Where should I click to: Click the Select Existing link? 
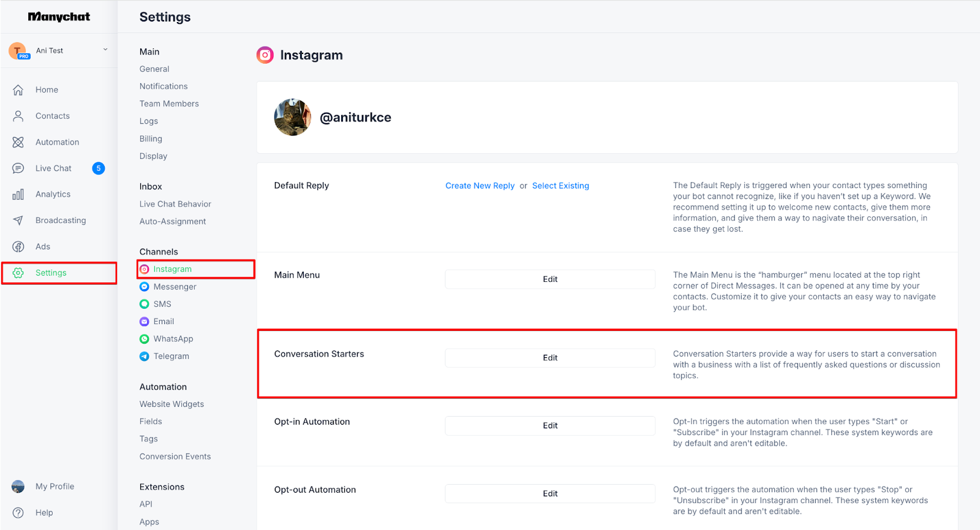(x=560, y=186)
